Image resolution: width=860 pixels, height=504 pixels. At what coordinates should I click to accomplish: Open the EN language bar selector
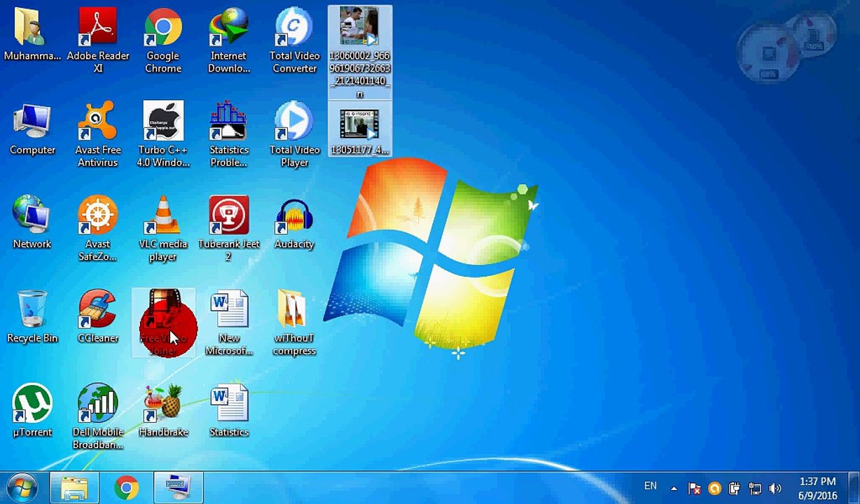[x=651, y=486]
